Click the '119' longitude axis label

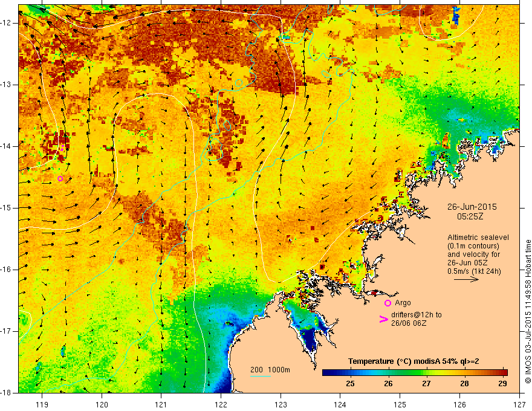coord(42,404)
